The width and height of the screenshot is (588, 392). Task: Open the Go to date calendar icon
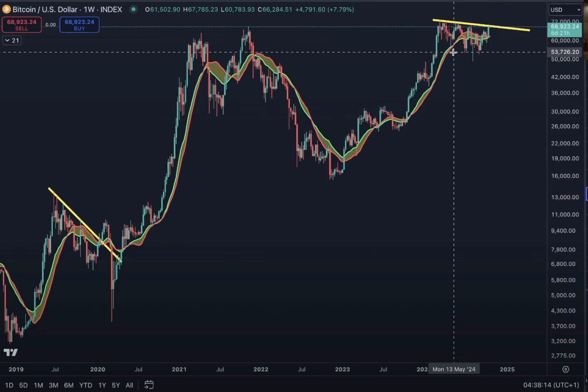tap(149, 385)
